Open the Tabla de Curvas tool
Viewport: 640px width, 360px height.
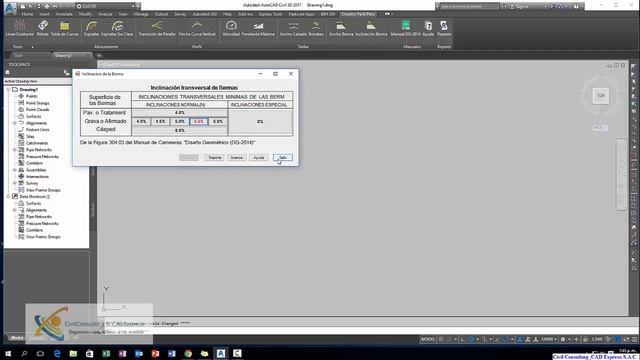click(x=64, y=29)
